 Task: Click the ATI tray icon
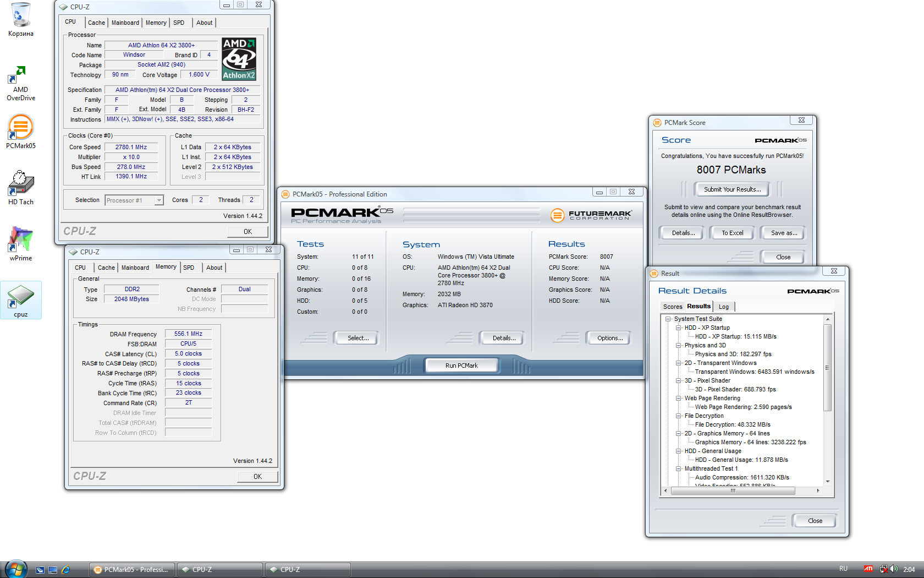tap(868, 569)
